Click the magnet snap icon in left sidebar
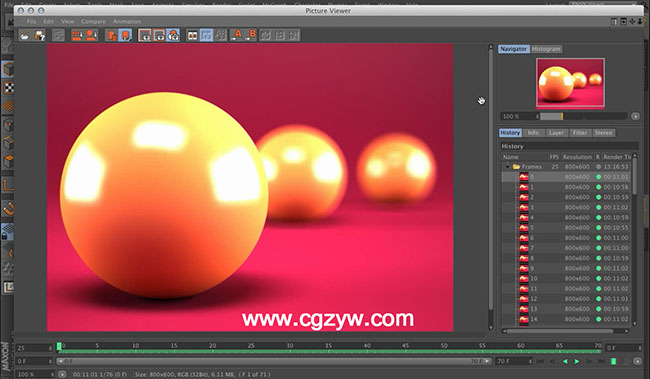The width and height of the screenshot is (650, 379). [x=8, y=209]
